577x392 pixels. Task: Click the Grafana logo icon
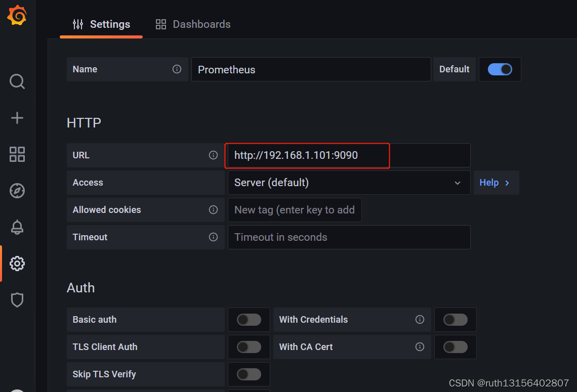[17, 16]
